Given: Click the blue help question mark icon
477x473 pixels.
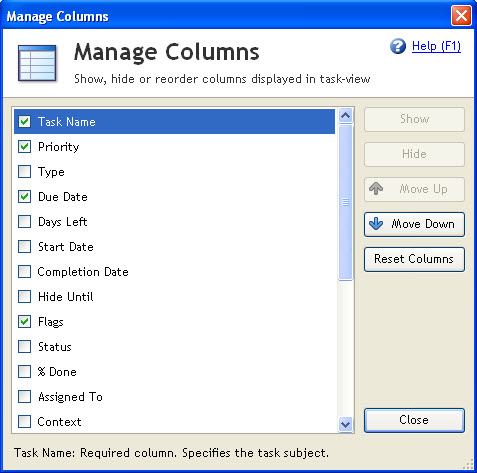Looking at the screenshot, I should tap(398, 46).
